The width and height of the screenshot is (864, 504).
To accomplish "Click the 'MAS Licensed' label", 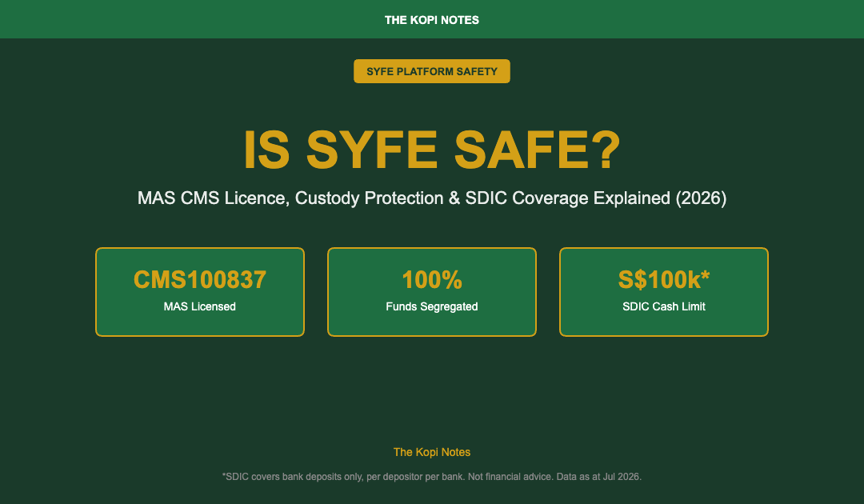I will (199, 306).
